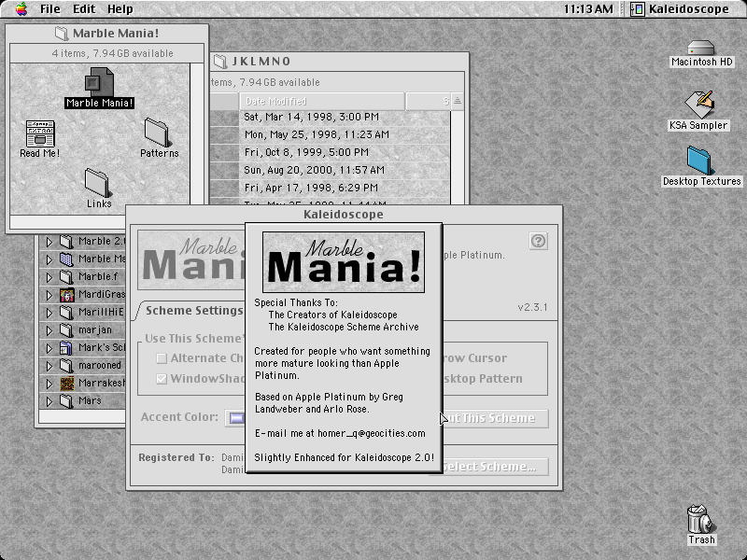
Task: Sort by the Date Modified column header
Action: point(322,101)
